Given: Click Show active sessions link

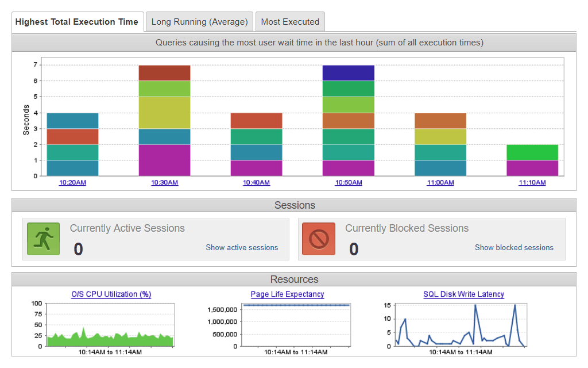Looking at the screenshot, I should (242, 248).
